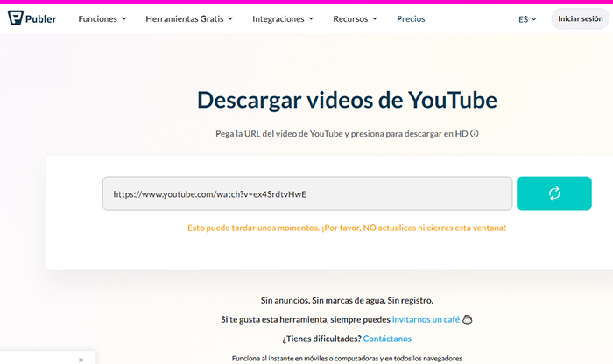
Task: Click the Funciona al instante en móviles text
Action: 347,358
